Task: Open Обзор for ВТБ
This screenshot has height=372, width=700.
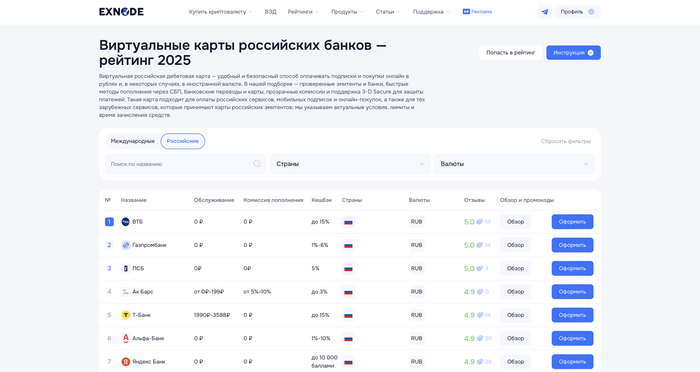Action: (x=515, y=222)
